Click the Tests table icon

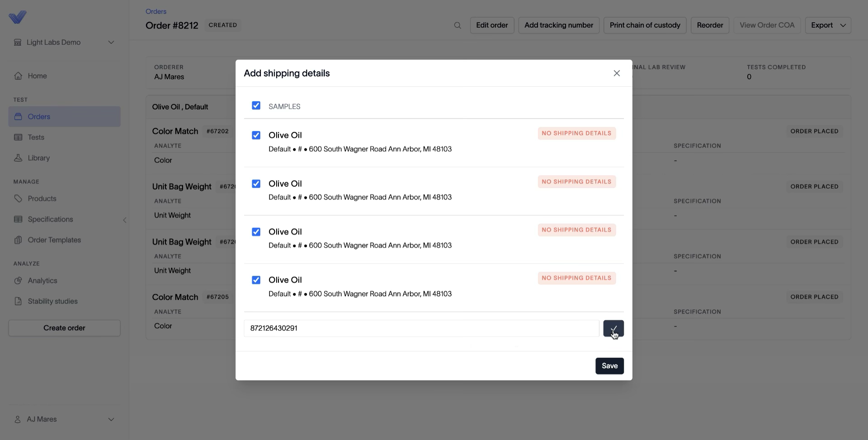(18, 137)
